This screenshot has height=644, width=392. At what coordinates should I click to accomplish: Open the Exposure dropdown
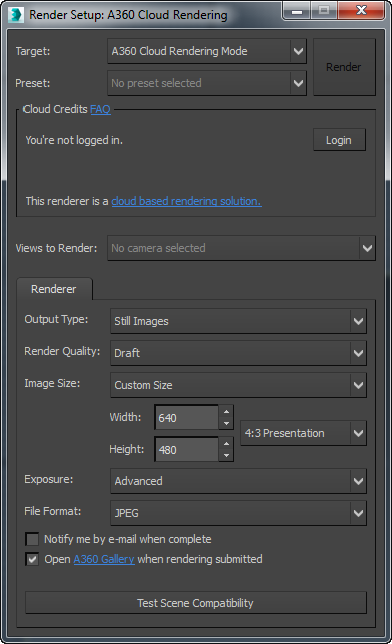click(238, 481)
